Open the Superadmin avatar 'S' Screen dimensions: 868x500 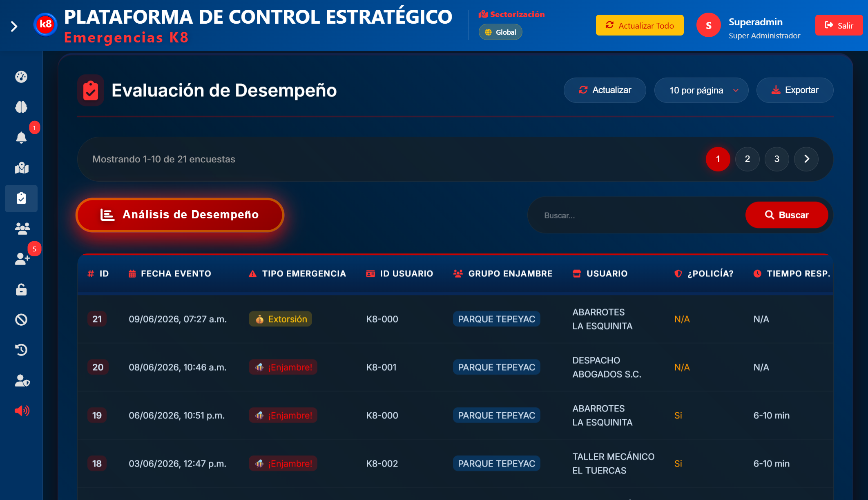pos(708,25)
